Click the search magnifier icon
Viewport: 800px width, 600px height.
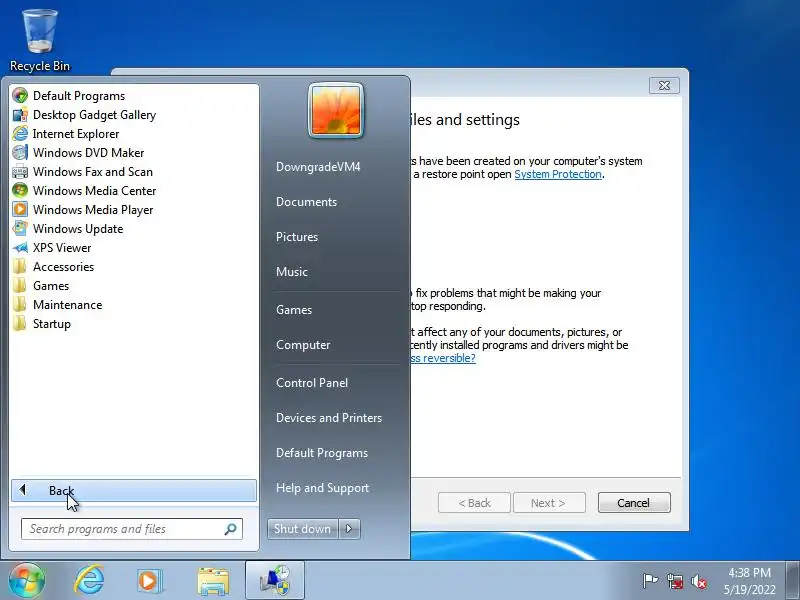click(x=230, y=529)
